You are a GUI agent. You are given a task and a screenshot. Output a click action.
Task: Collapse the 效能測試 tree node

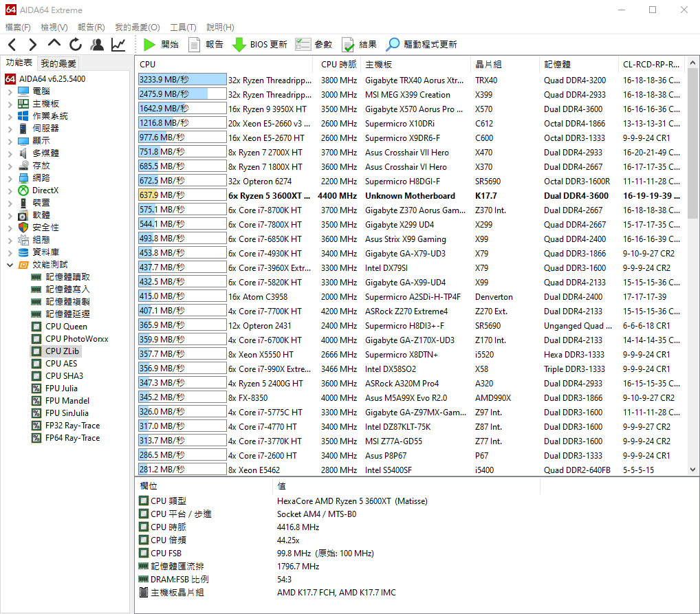coord(10,265)
